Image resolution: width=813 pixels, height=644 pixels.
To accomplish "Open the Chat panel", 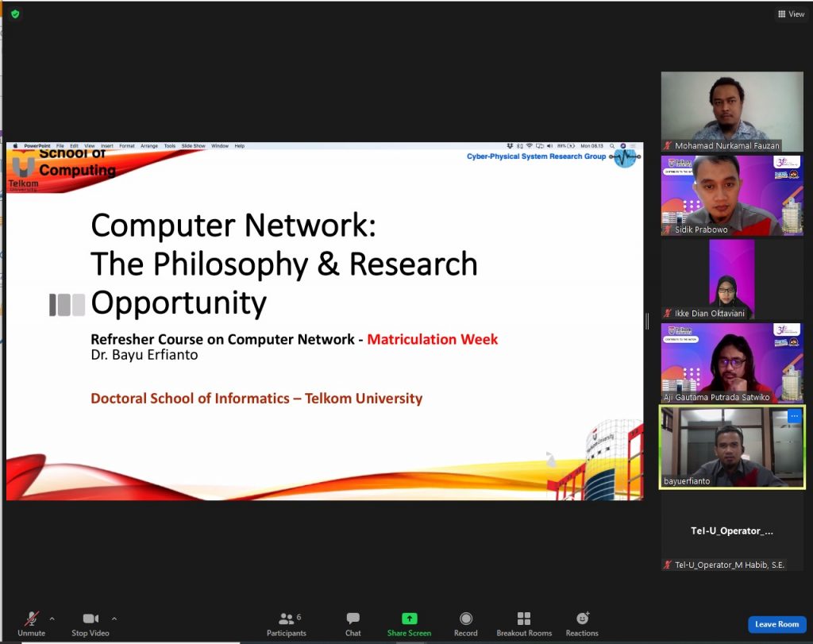I will (353, 624).
